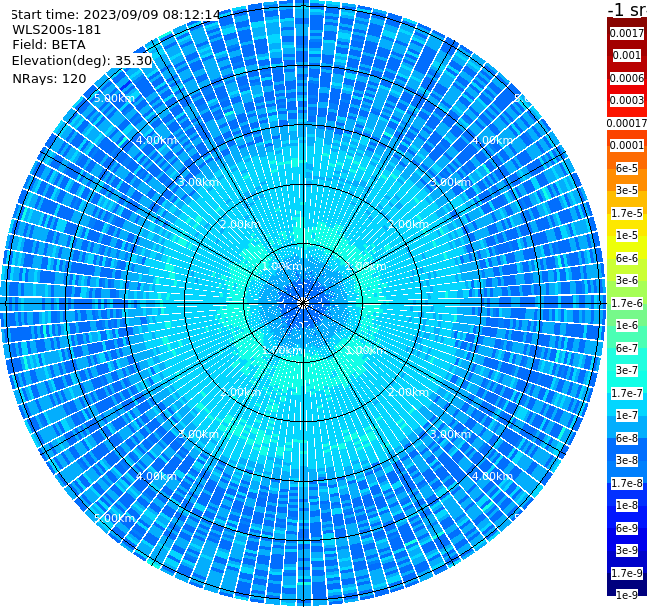Click the upper-left 2.00km range label
Viewport: 647px width, 607px height.
point(241,224)
